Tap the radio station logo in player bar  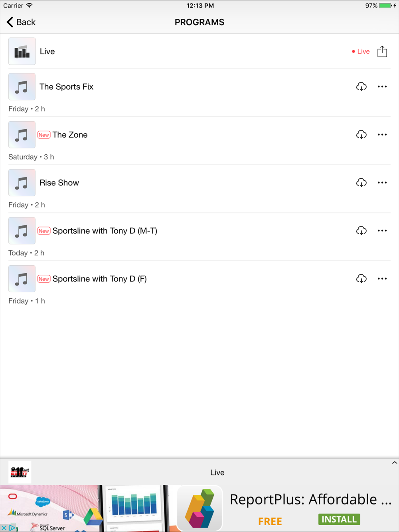pyautogui.click(x=20, y=472)
